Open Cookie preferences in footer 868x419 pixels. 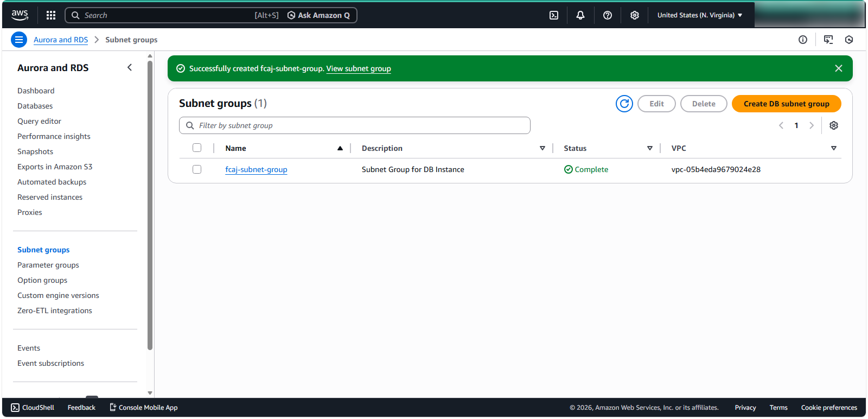(829, 408)
